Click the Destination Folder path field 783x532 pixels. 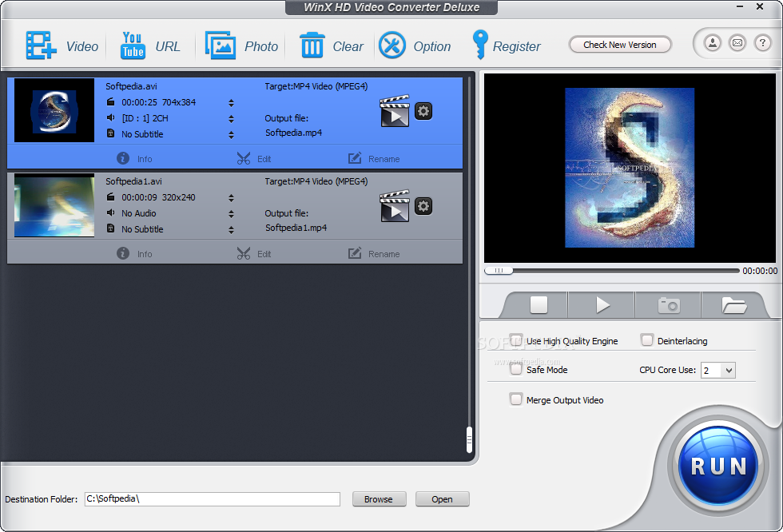coord(213,499)
